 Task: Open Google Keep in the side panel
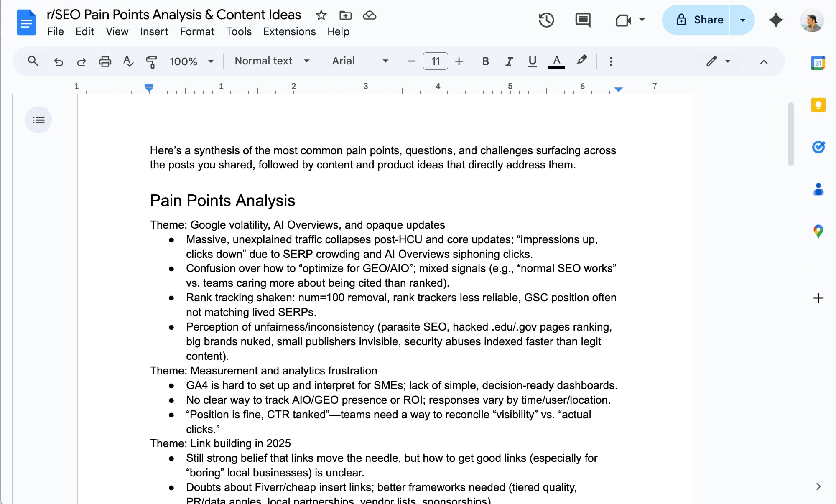pos(818,105)
